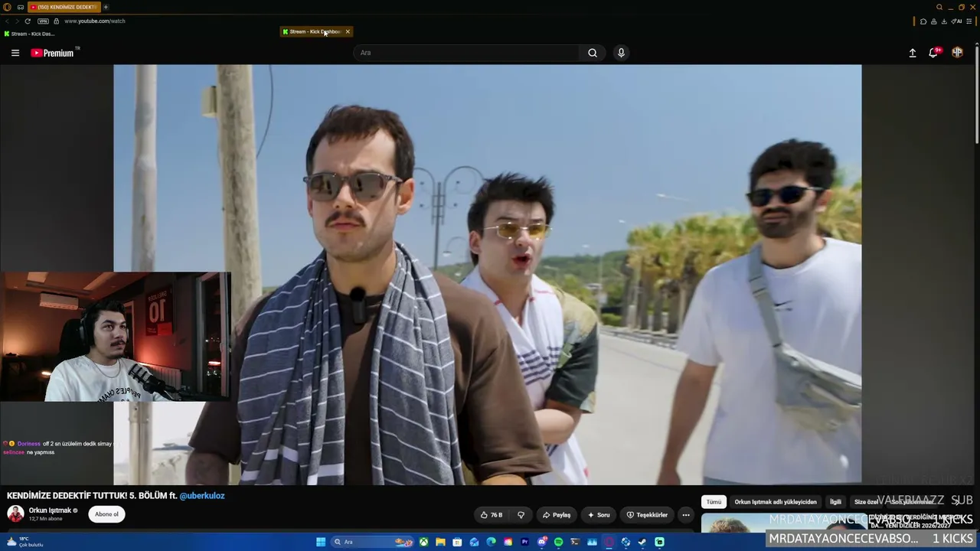The image size is (980, 551).
Task: Switch to the KENDİMİZE DEDEKTİF browser tab
Action: coord(64,7)
